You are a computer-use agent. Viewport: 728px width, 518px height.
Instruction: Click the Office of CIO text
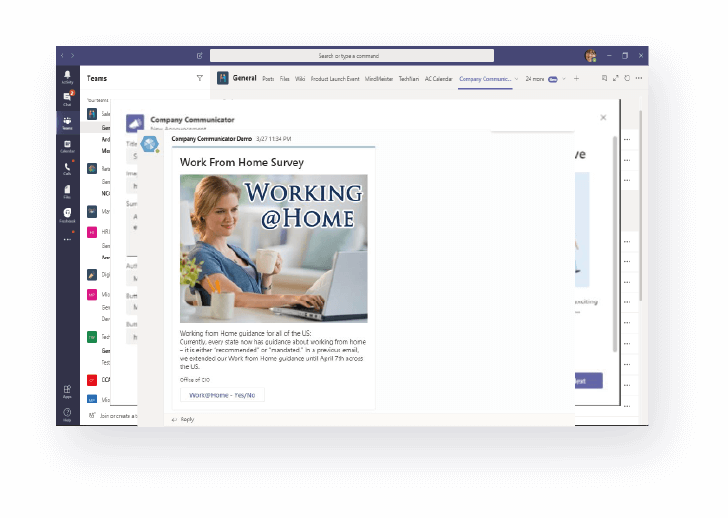coord(195,380)
